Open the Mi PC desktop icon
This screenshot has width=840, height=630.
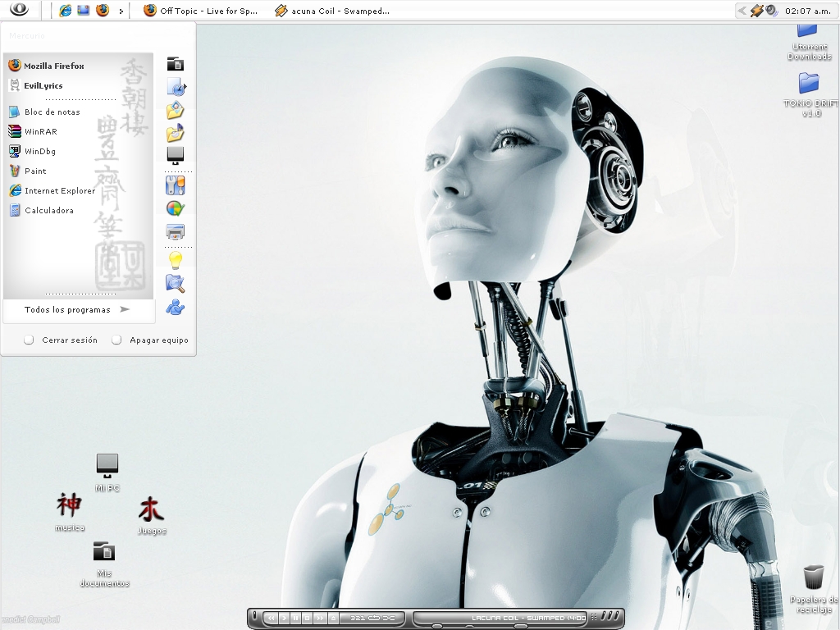point(107,472)
